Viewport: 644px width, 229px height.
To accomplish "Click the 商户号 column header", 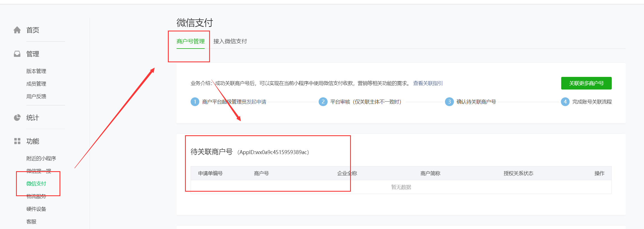I will pos(261,173).
